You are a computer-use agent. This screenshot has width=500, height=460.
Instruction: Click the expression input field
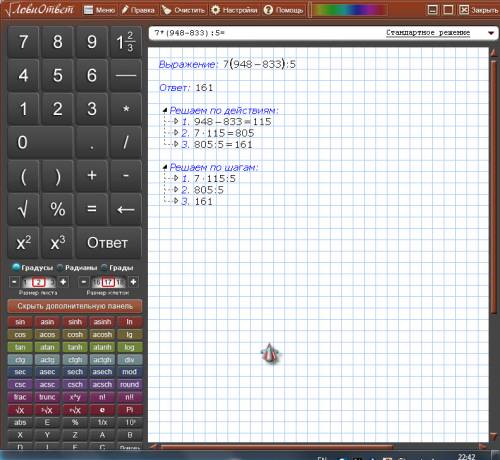click(267, 33)
